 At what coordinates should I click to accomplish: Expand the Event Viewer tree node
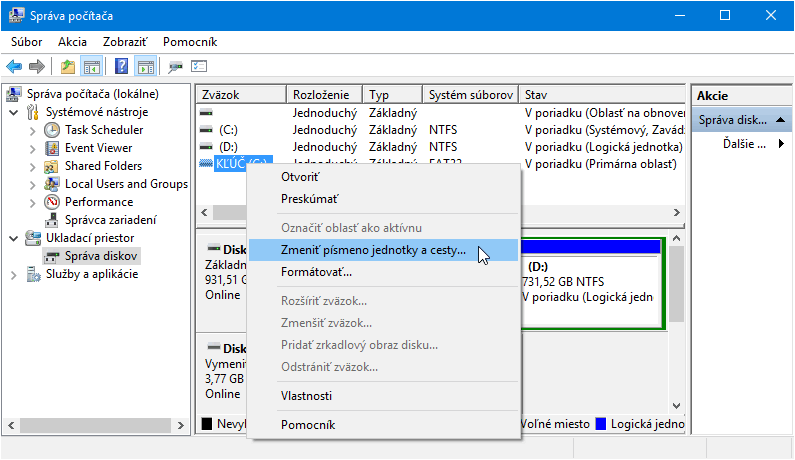33,148
